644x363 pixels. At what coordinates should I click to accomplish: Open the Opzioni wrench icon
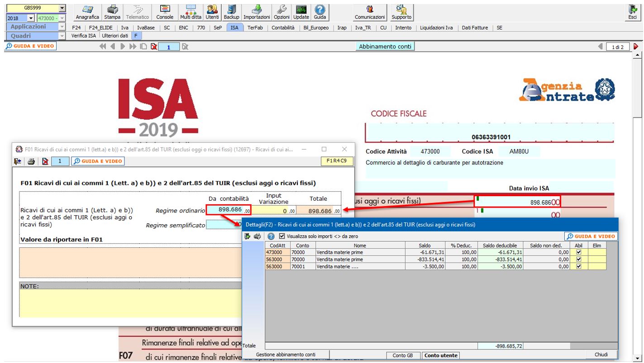pyautogui.click(x=282, y=11)
